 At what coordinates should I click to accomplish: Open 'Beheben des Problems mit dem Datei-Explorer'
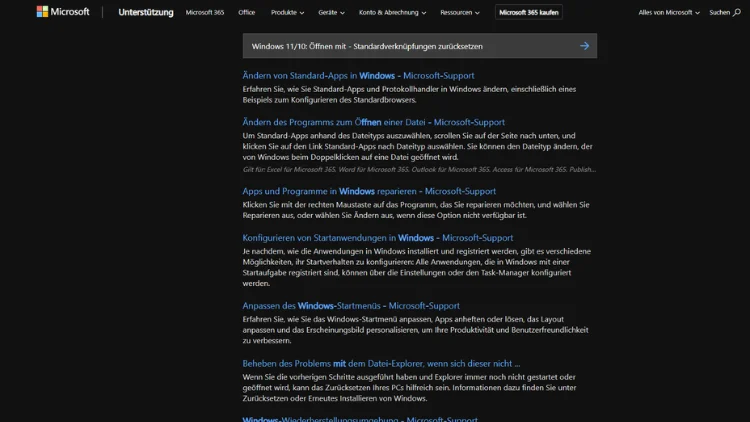pyautogui.click(x=381, y=363)
